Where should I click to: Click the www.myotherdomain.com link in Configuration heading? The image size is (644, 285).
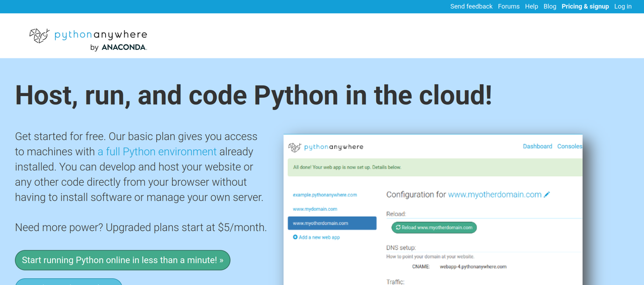pyautogui.click(x=495, y=195)
